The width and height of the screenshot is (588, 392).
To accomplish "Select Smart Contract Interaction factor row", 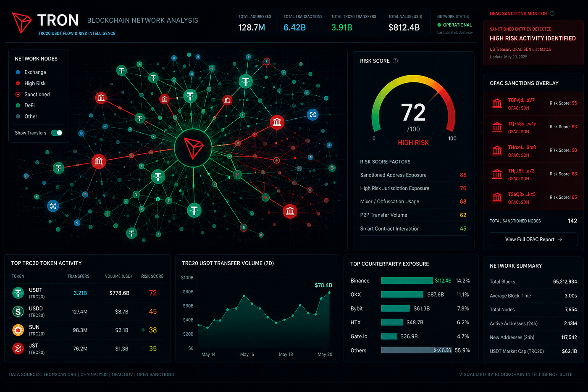I will (413, 229).
